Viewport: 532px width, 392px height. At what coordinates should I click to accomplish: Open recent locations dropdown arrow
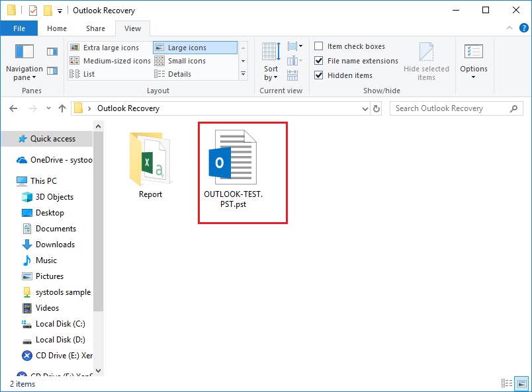coord(48,108)
